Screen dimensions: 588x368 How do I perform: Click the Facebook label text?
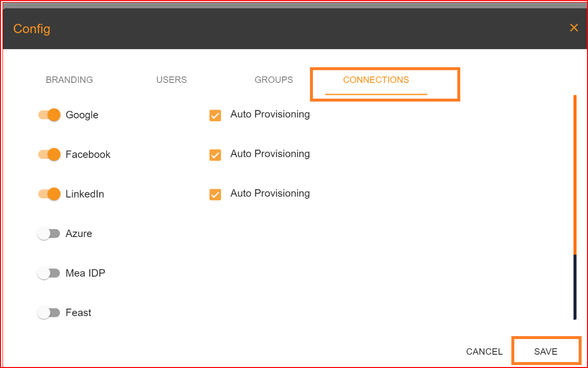[x=88, y=155]
